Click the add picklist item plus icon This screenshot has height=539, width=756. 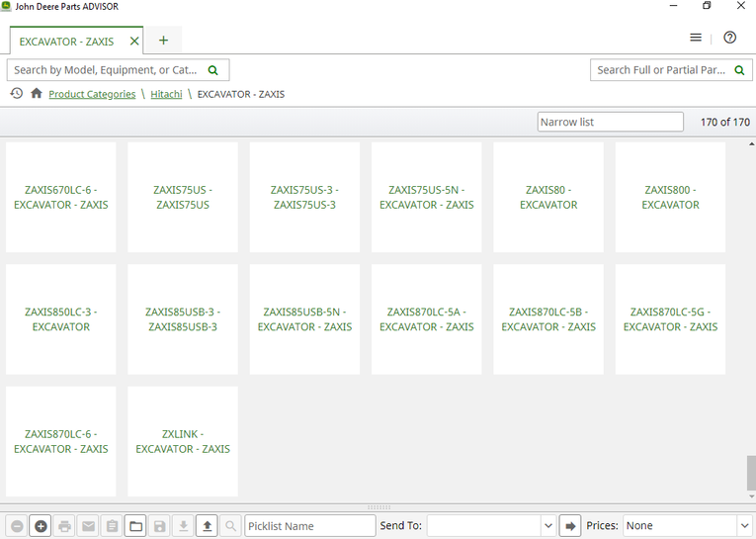41,526
